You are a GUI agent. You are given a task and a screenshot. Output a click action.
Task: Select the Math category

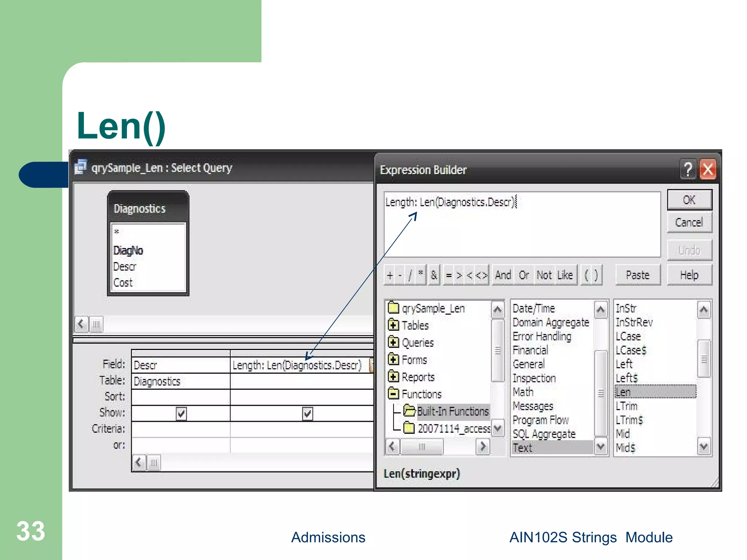point(523,392)
